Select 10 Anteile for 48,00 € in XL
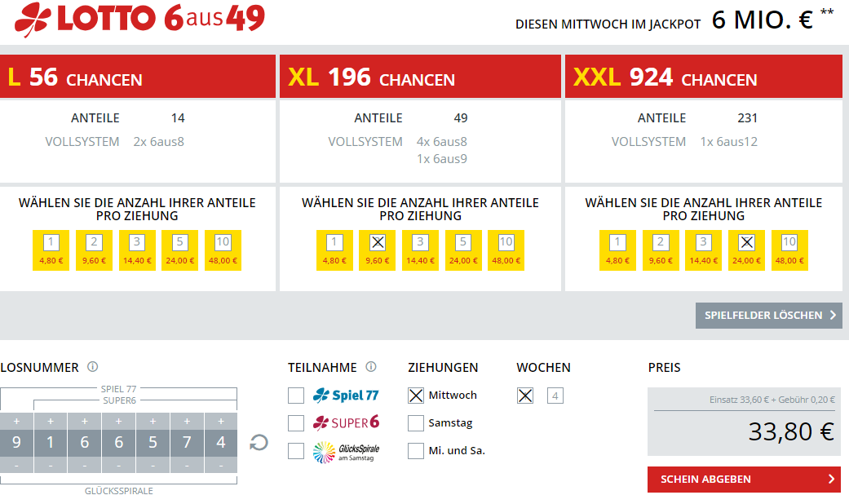Screen dimensions: 849x504 (506, 250)
